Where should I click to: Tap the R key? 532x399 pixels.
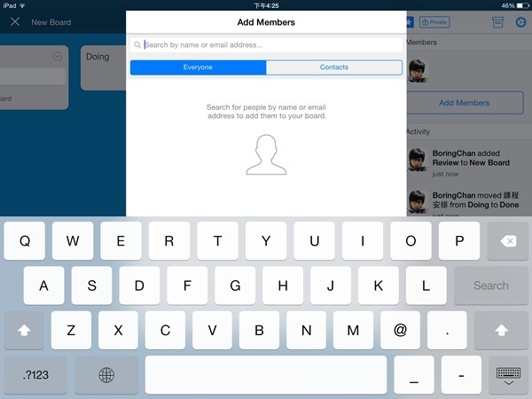[x=169, y=241]
